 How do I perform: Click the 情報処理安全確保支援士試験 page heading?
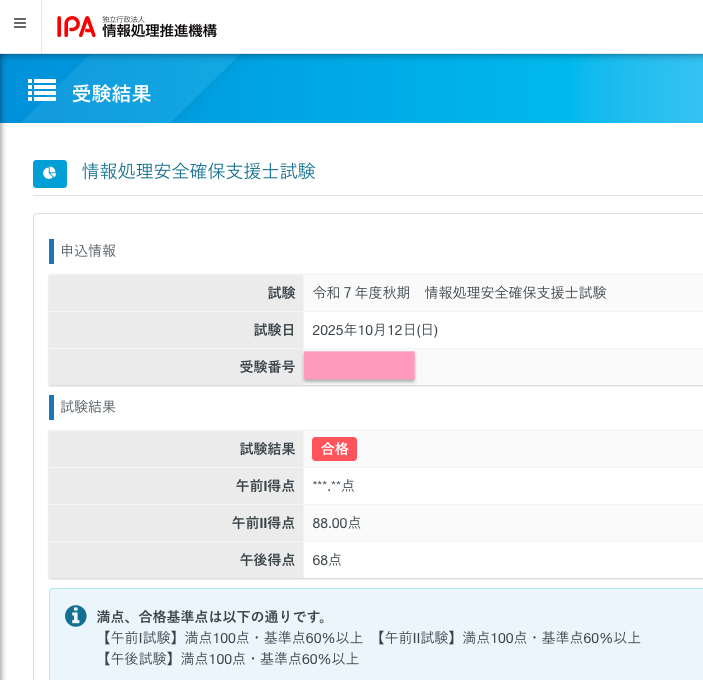pos(199,172)
